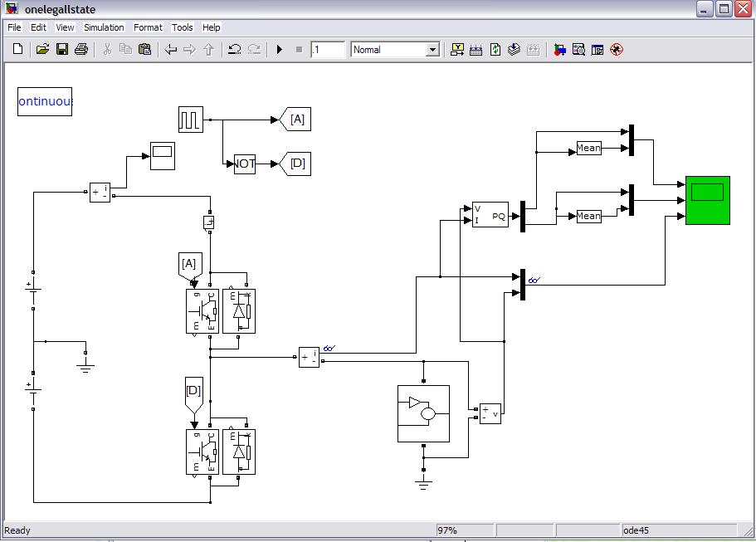This screenshot has width=756, height=542.
Task: Open the Simulation menu
Action: click(x=104, y=27)
